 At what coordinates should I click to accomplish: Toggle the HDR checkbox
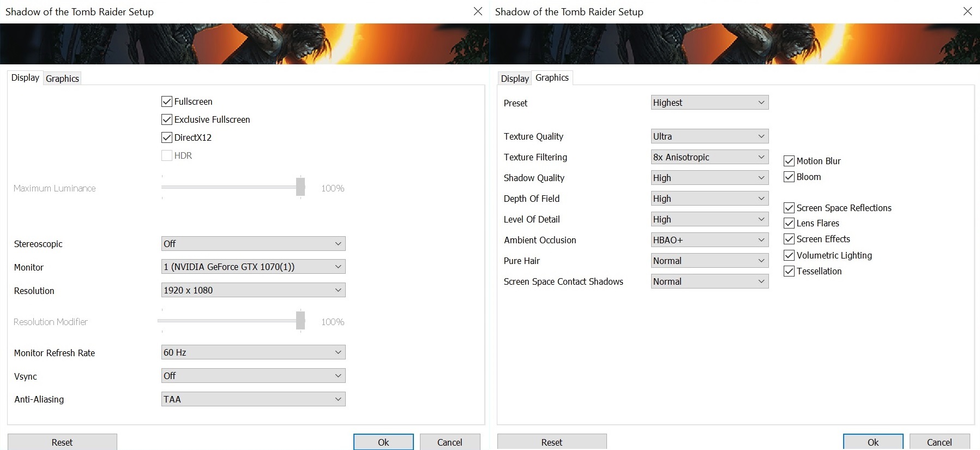(x=167, y=155)
